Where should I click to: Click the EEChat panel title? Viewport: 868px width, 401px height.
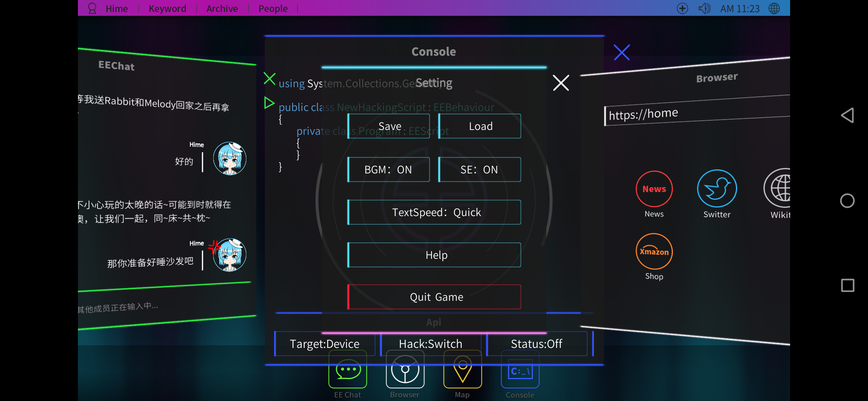tap(116, 66)
